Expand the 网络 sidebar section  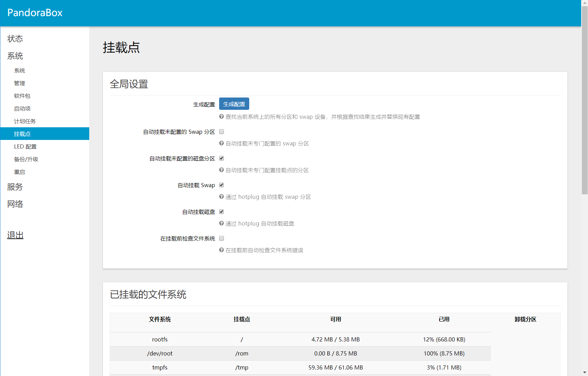click(15, 204)
